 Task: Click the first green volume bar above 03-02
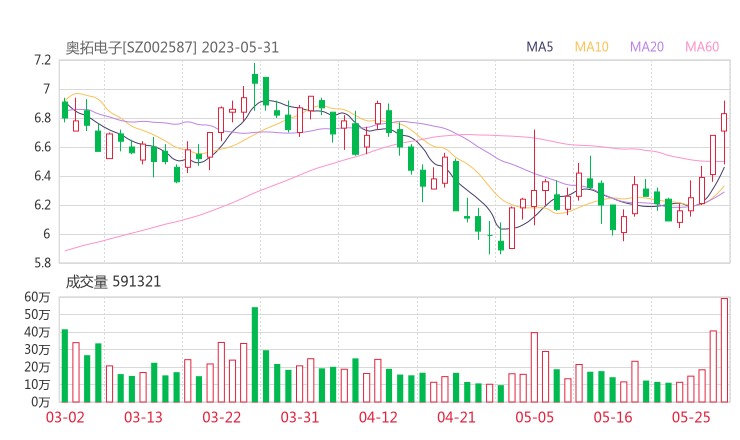[x=65, y=366]
